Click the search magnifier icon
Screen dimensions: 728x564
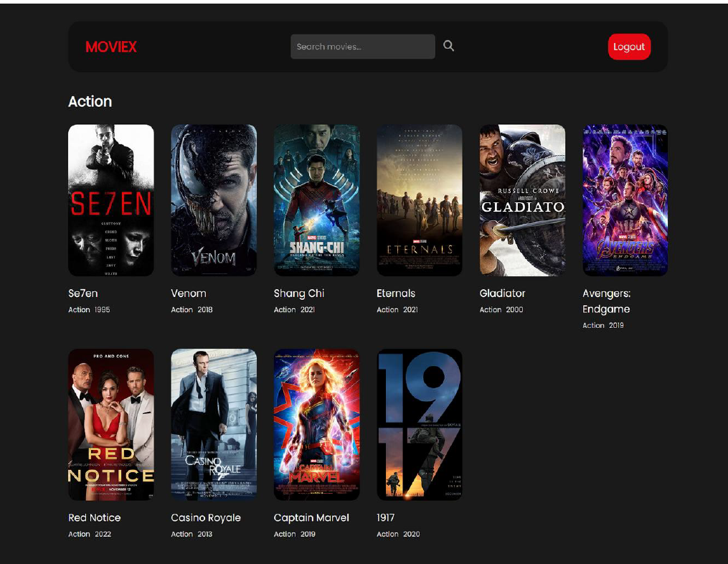pos(448,45)
